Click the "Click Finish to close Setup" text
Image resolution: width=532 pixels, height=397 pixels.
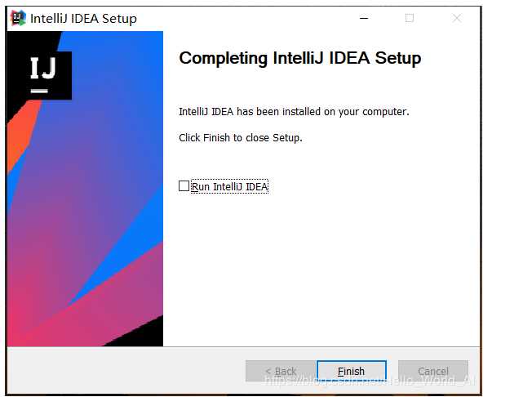coord(241,138)
